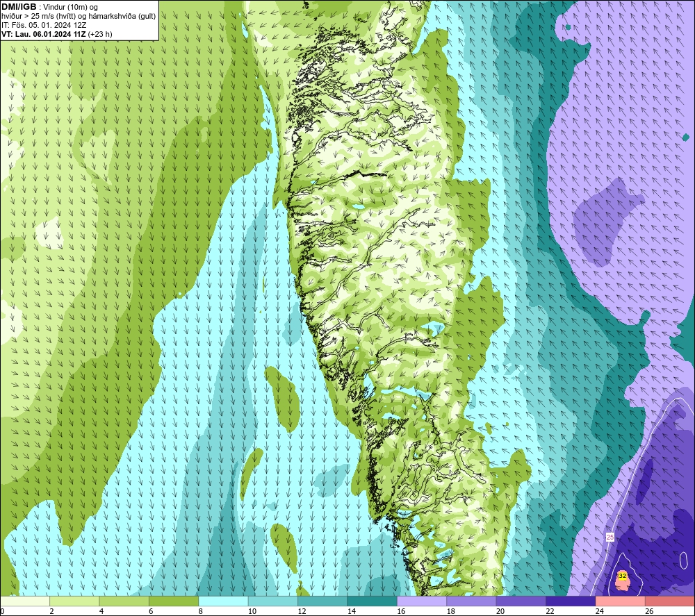Click the 20–22 m/s violet legend swatch
Viewport: 695px width, 616px height.
pyautogui.click(x=521, y=601)
